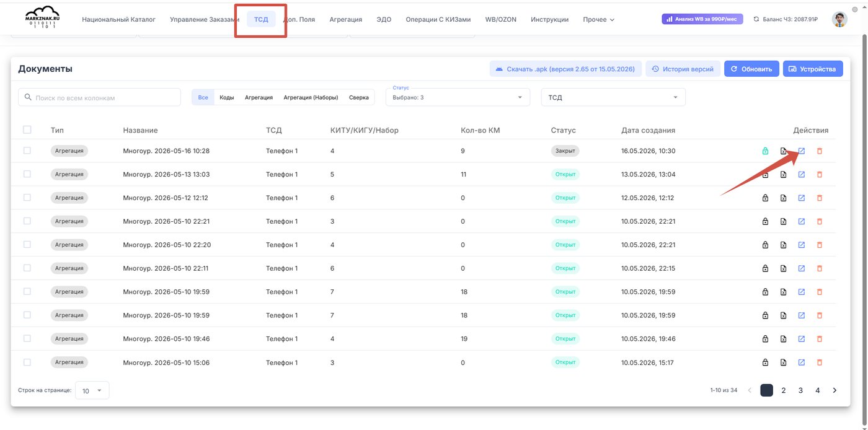Click the balance refresh icon near Баланс ЧЗ
This screenshot has height=430, width=868.
point(756,19)
